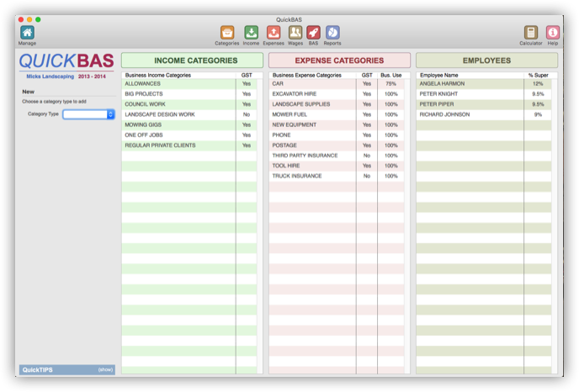
Task: Select the ONE OFF JOBS category
Action: click(x=189, y=135)
